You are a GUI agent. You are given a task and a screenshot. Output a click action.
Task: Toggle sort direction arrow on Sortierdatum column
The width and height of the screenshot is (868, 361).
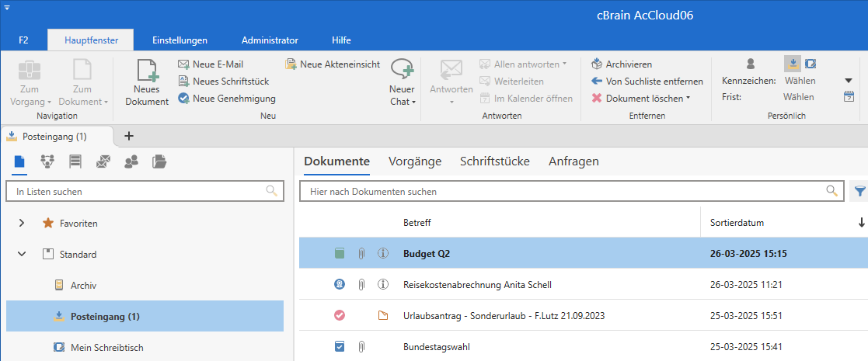pos(861,223)
